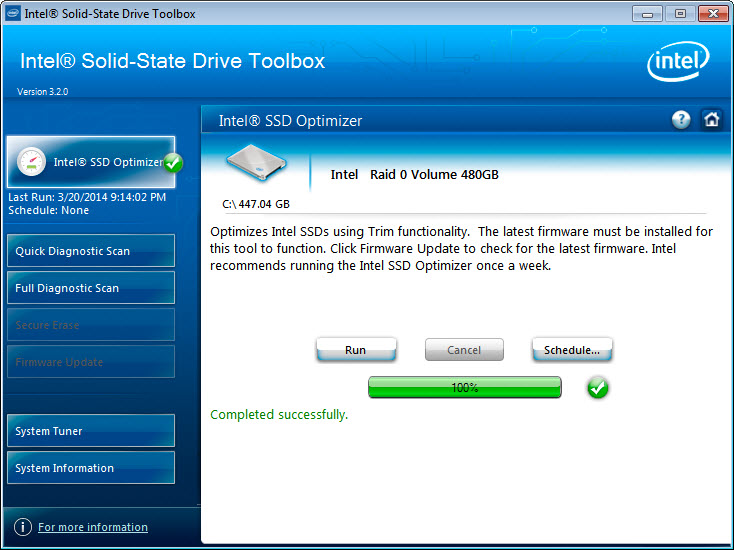Click the Schedule: None text

coord(49,210)
